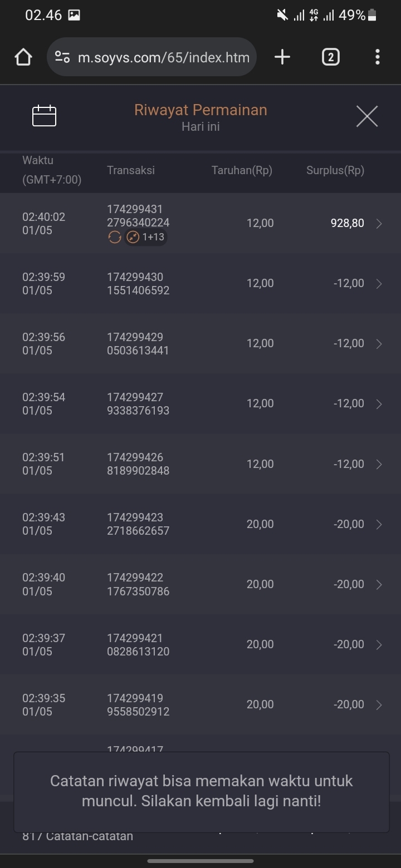Viewport: 401px width, 868px height.
Task: Expand the 02:40:02 transaction details
Action: coord(379,224)
